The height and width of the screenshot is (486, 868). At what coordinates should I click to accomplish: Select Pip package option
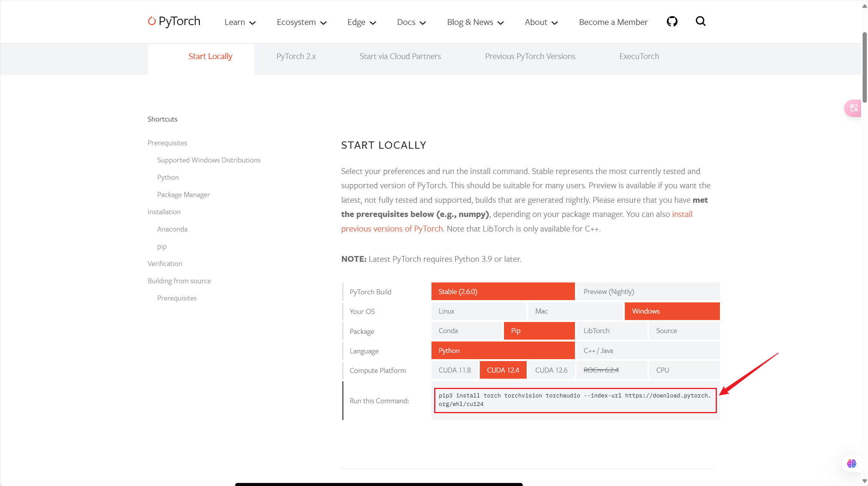click(539, 331)
